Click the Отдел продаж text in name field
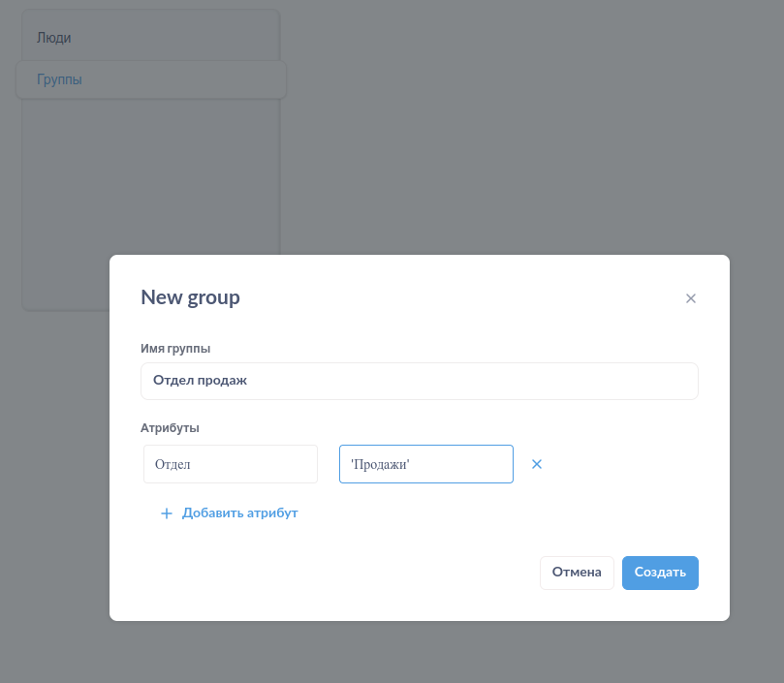Image resolution: width=784 pixels, height=683 pixels. pos(200,381)
